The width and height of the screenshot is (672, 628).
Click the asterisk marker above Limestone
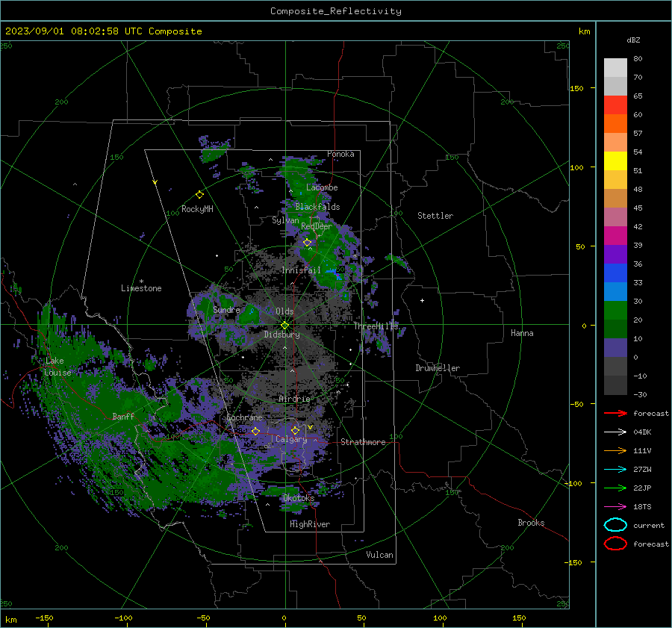141,282
